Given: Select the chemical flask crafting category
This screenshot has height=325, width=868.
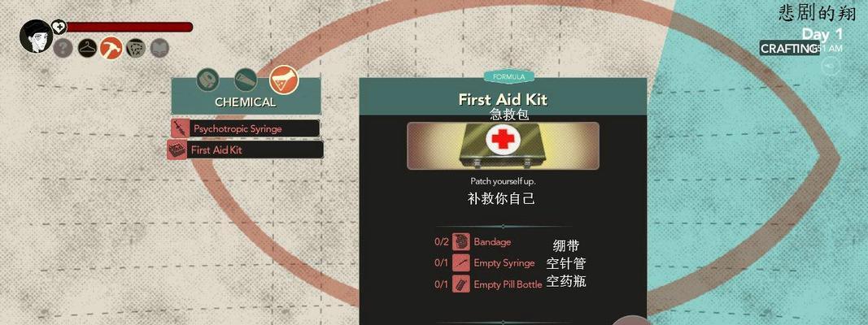Looking at the screenshot, I should (x=284, y=80).
